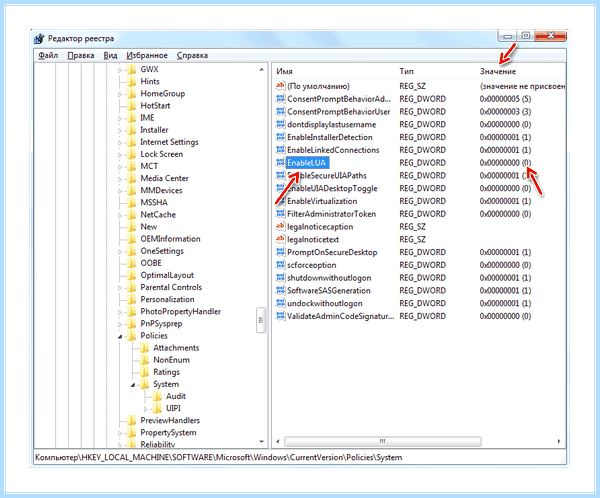Select the OEMInformation key
600x498 pixels.
(170, 239)
